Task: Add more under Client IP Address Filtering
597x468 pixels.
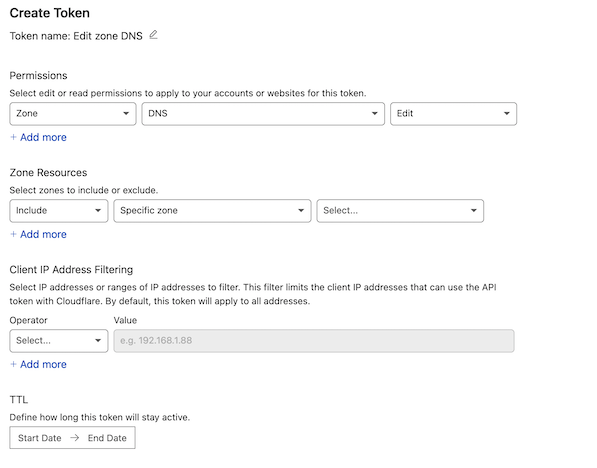Action: [x=38, y=364]
